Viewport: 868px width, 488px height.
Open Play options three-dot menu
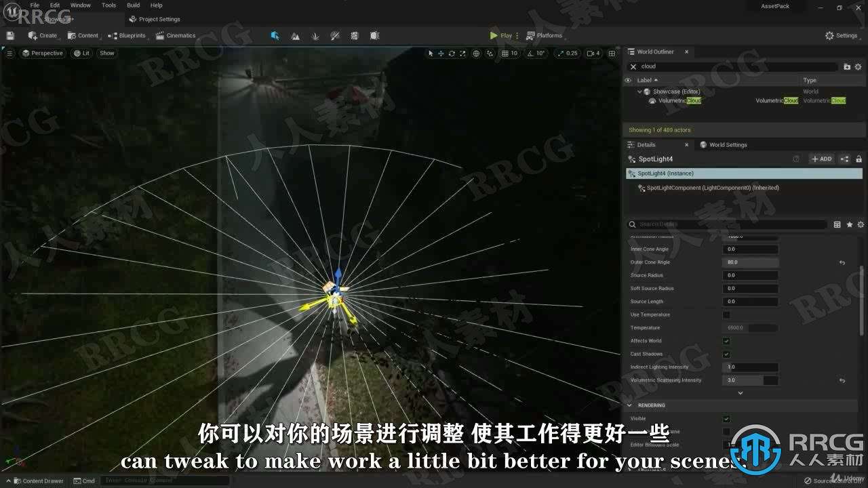(517, 35)
